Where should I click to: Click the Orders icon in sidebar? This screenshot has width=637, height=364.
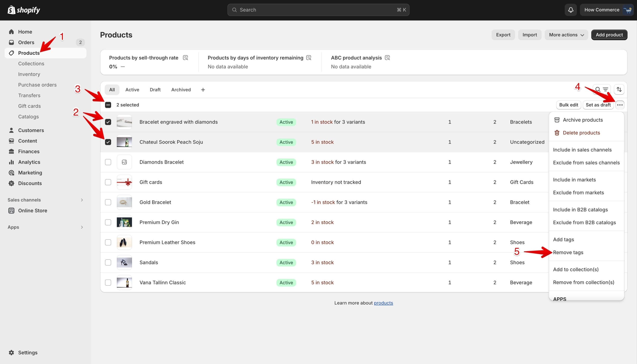11,42
